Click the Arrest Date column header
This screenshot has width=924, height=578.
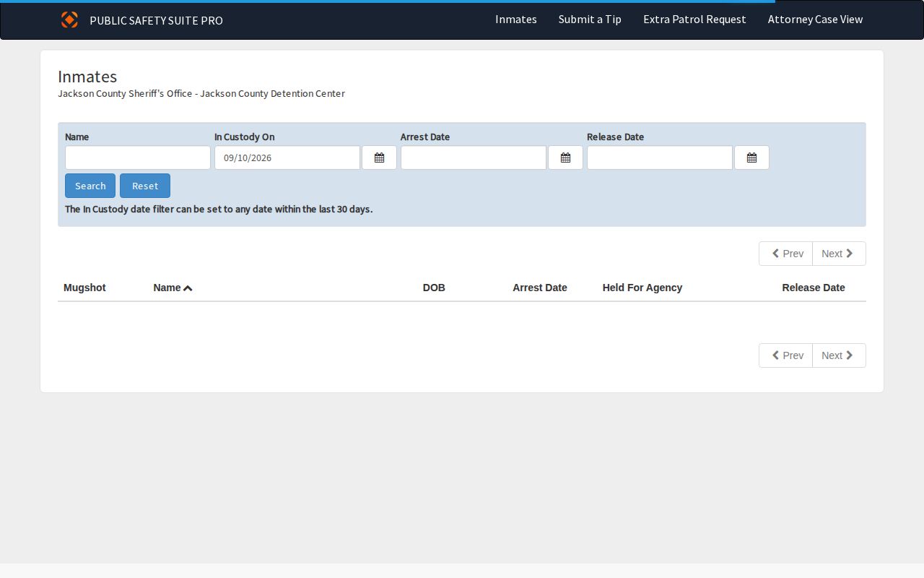pyautogui.click(x=540, y=288)
